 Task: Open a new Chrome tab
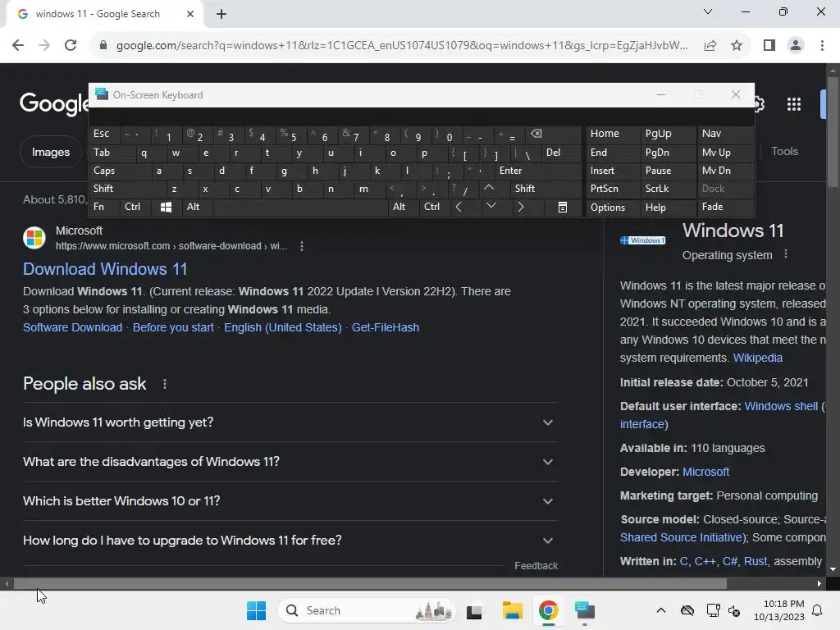click(x=221, y=14)
